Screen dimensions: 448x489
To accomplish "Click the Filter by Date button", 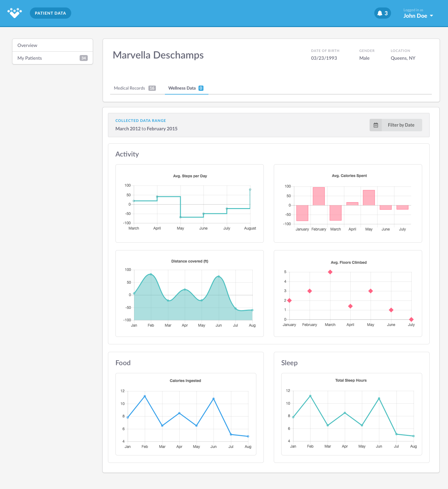I will (396, 125).
